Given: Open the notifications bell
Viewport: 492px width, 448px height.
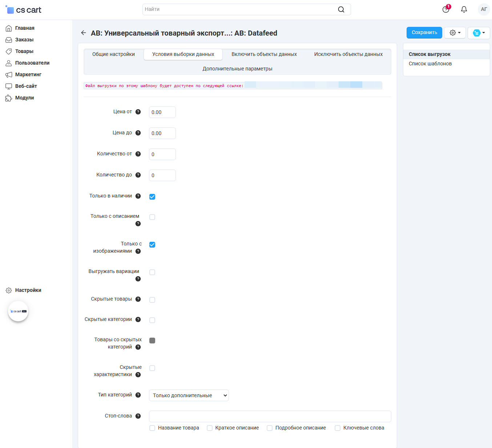Looking at the screenshot, I should click(464, 9).
